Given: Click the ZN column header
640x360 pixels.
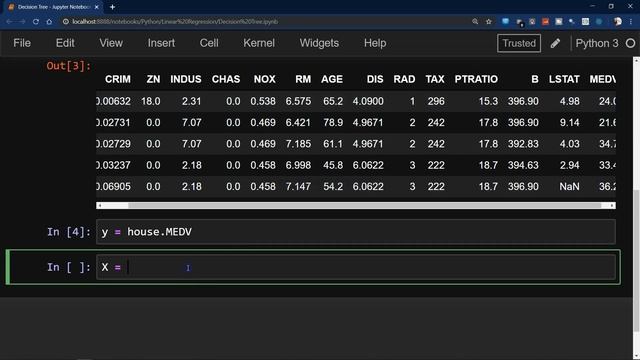Looking at the screenshot, I should click(153, 79).
